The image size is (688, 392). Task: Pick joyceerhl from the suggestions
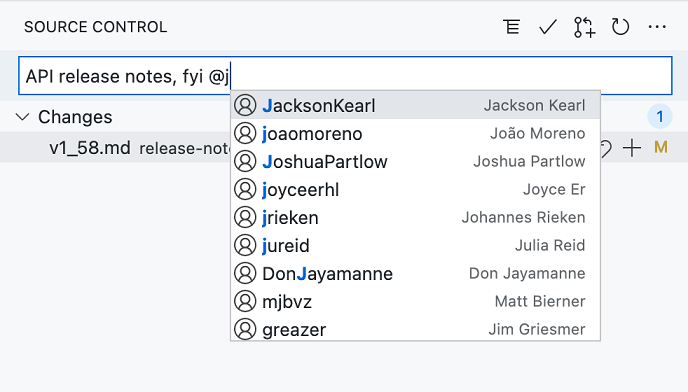click(415, 190)
